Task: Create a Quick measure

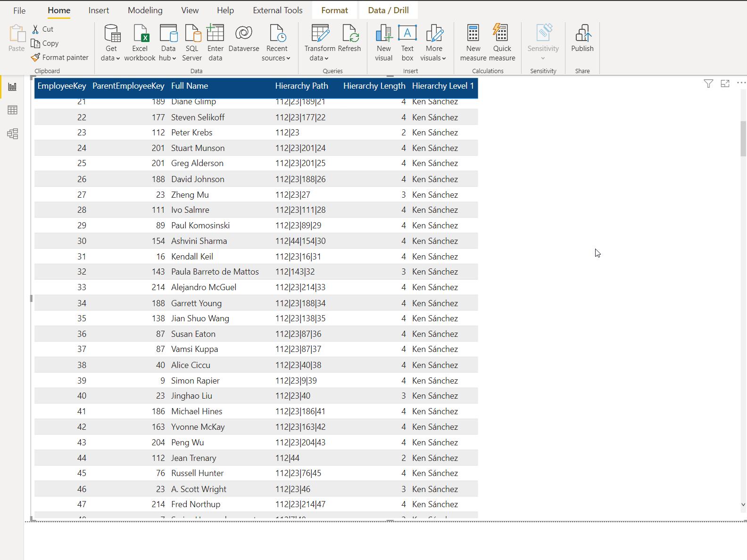Action: pyautogui.click(x=502, y=42)
